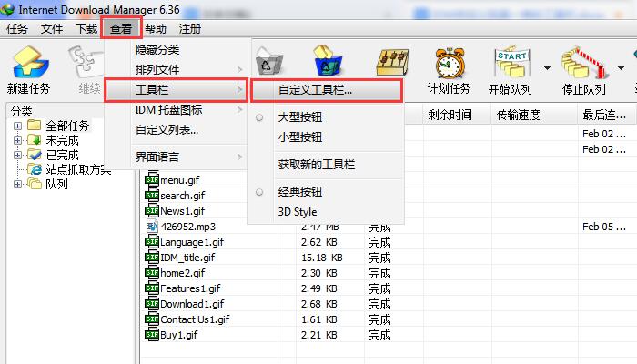
Task: Open the 下载 menu
Action: pos(86,29)
